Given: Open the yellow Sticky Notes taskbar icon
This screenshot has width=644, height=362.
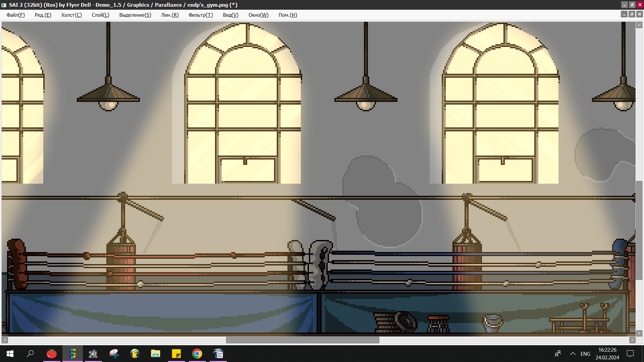Looking at the screenshot, I should coord(176,354).
